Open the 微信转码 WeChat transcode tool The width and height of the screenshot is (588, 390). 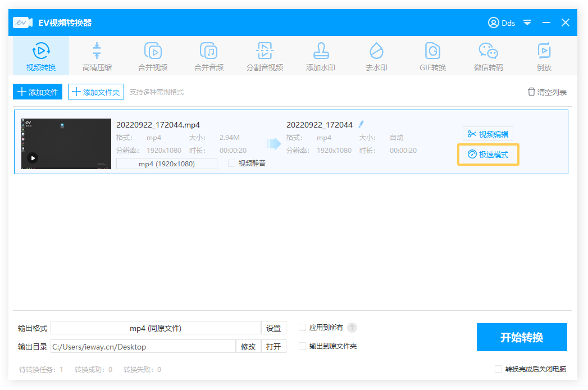point(488,56)
